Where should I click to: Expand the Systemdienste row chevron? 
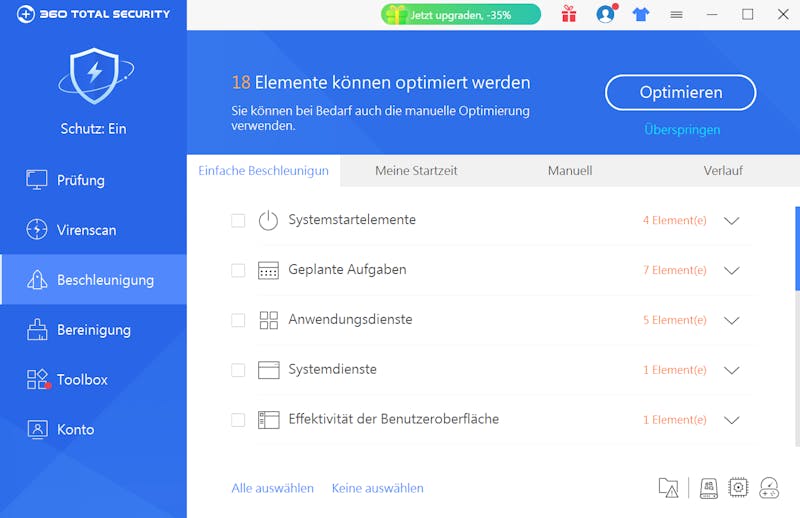point(731,370)
